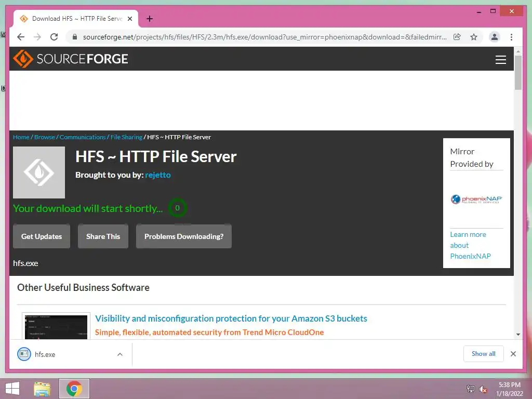Expand the hfs.exe download options chevron
The width and height of the screenshot is (532, 399).
point(120,354)
